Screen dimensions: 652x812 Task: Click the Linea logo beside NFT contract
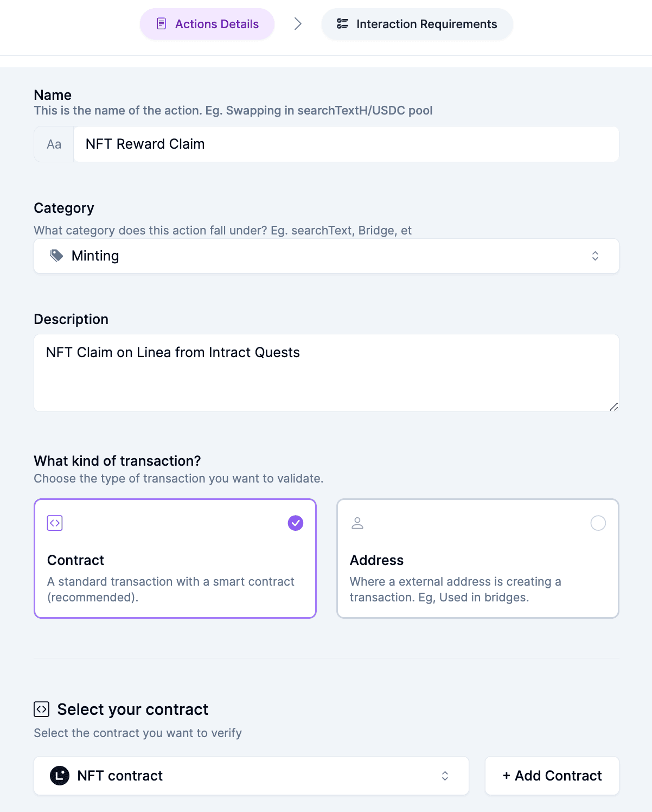coord(60,776)
